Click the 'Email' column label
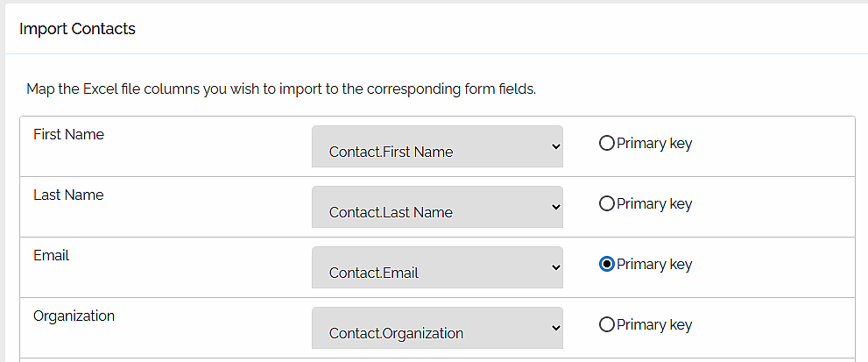The image size is (868, 362). click(x=51, y=255)
